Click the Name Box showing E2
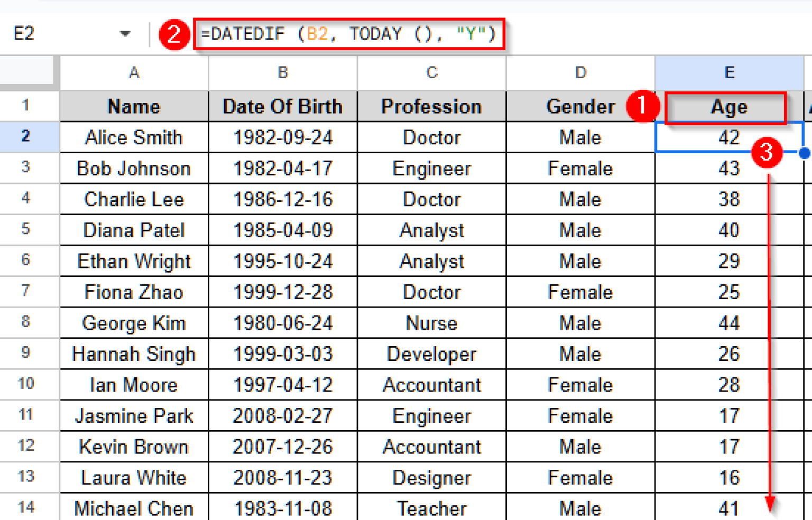Viewport: 812px width, 520px height. point(53,33)
